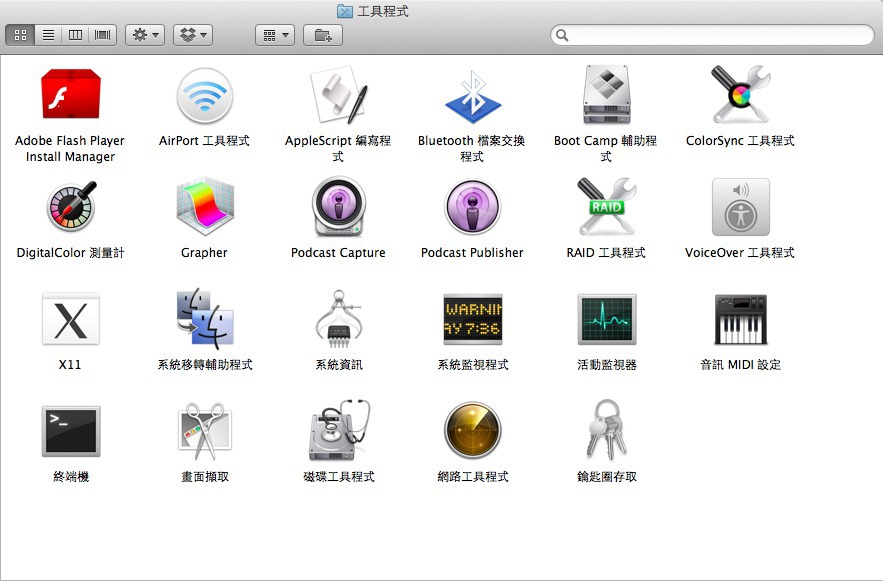Open the Dropbox toolbar menu
This screenshot has width=883, height=581.
point(193,35)
